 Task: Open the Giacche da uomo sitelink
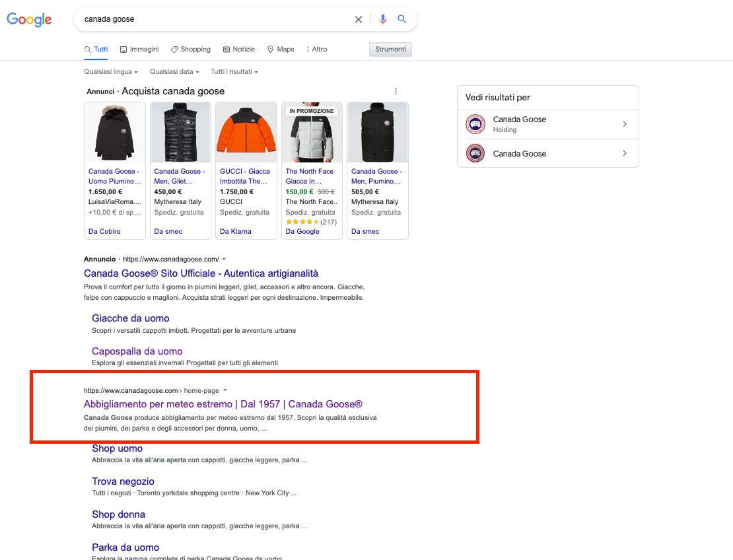click(131, 318)
